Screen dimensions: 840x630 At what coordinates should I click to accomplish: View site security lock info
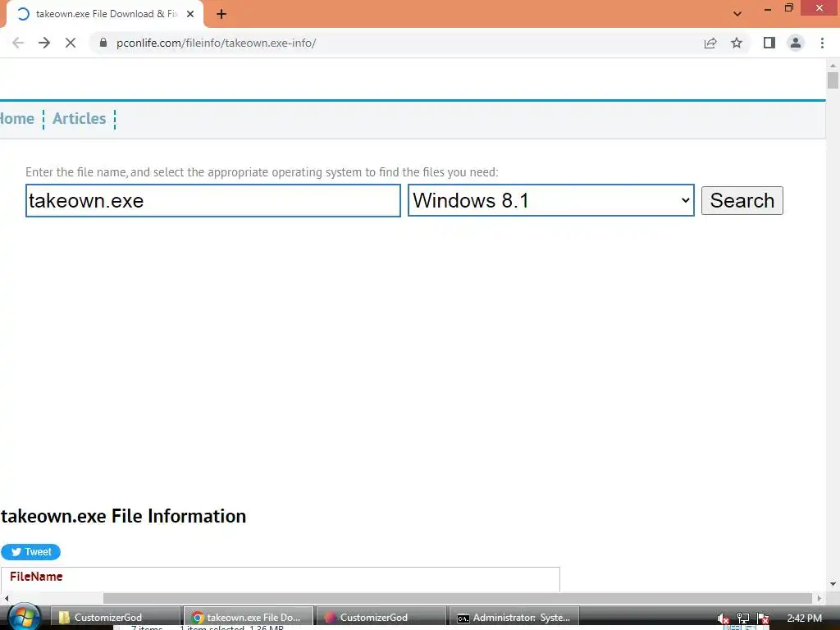click(103, 43)
